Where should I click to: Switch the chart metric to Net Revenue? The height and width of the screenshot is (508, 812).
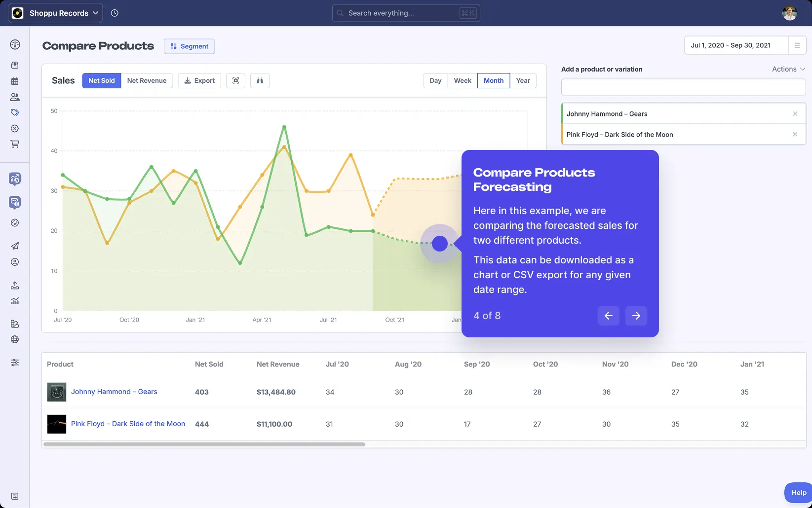[147, 80]
